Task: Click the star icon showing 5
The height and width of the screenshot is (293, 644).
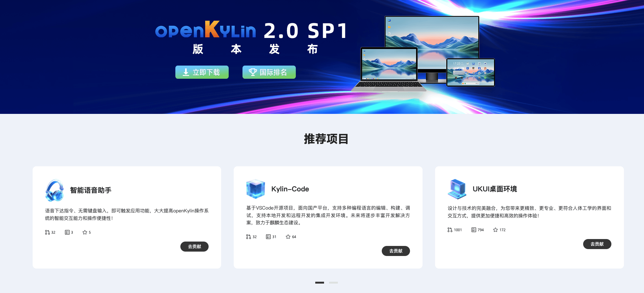Action: (x=85, y=232)
